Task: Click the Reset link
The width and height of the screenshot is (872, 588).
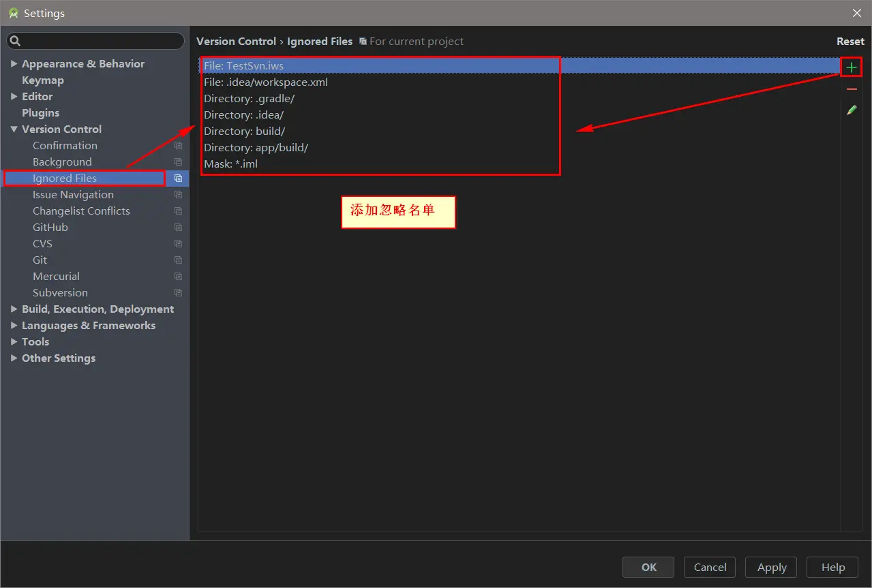Action: tap(850, 42)
